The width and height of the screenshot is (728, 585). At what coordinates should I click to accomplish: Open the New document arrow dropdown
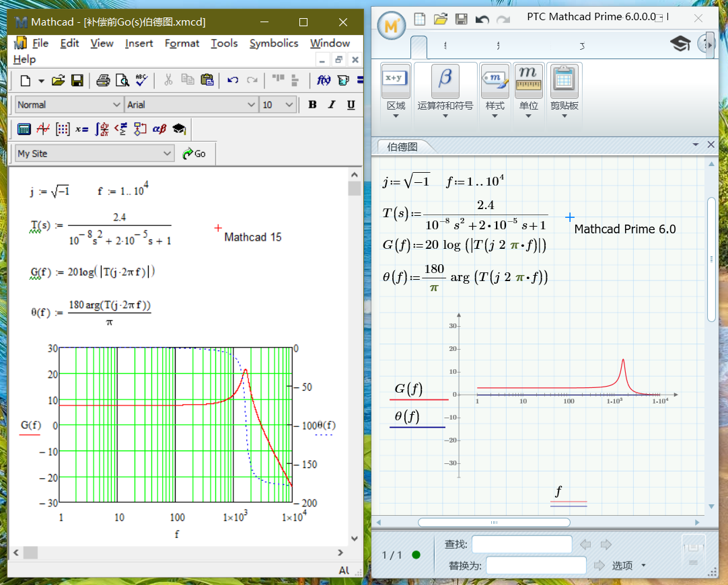(x=41, y=81)
